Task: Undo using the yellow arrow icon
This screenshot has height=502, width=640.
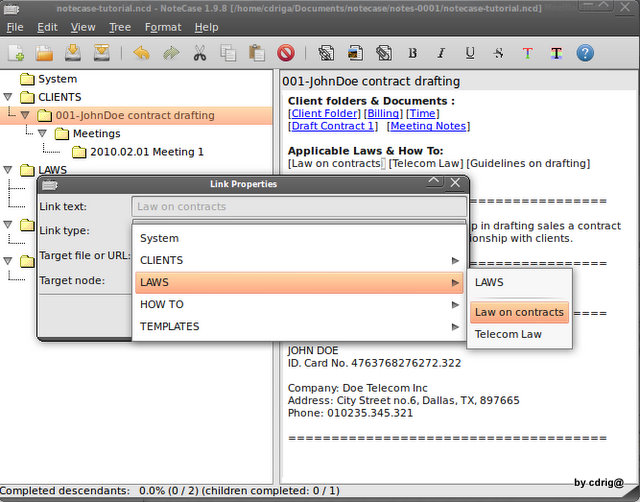Action: pyautogui.click(x=141, y=53)
